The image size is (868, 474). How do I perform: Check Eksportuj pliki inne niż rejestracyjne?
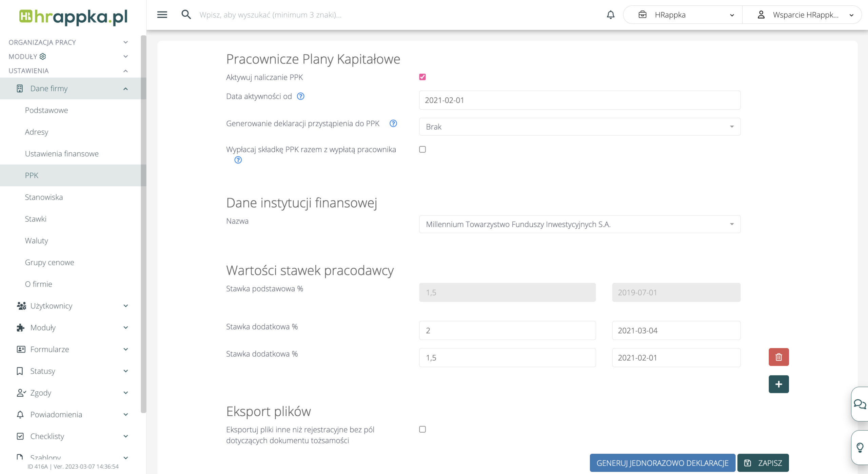click(x=422, y=429)
